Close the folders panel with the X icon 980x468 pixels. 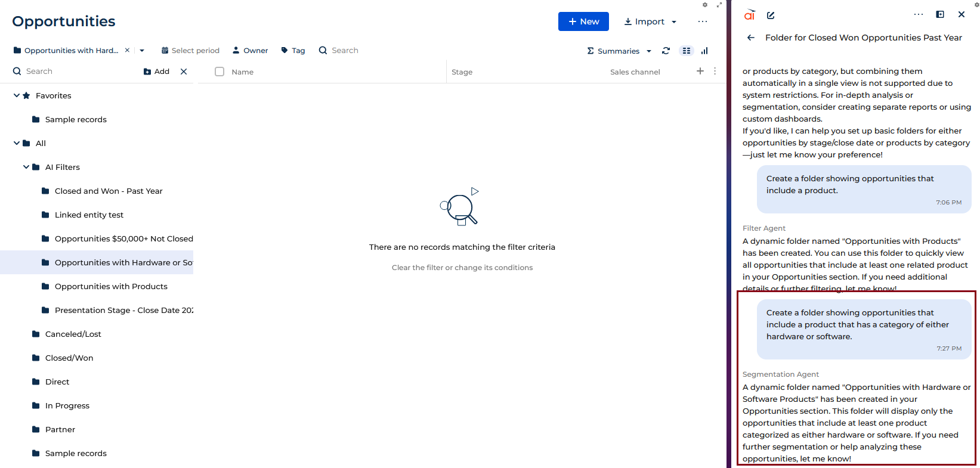pyautogui.click(x=184, y=72)
